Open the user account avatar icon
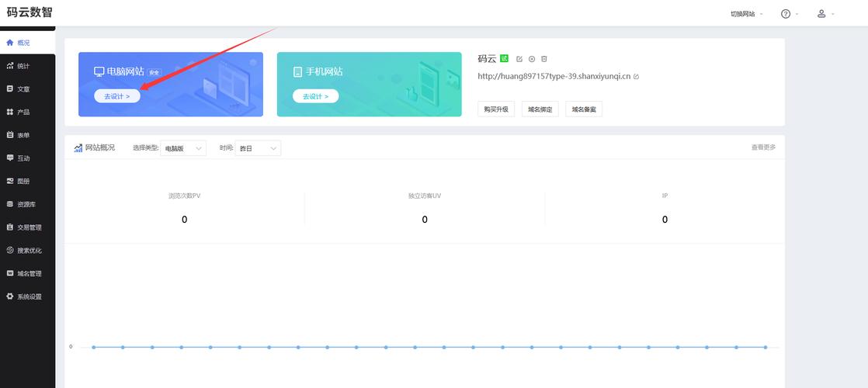The width and height of the screenshot is (868, 388). (x=821, y=14)
